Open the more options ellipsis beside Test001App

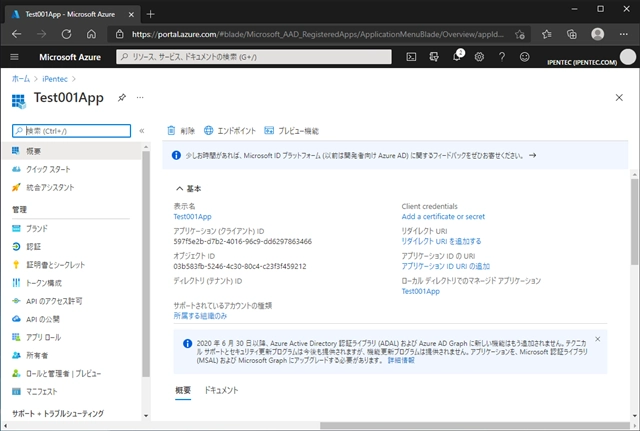coord(140,98)
